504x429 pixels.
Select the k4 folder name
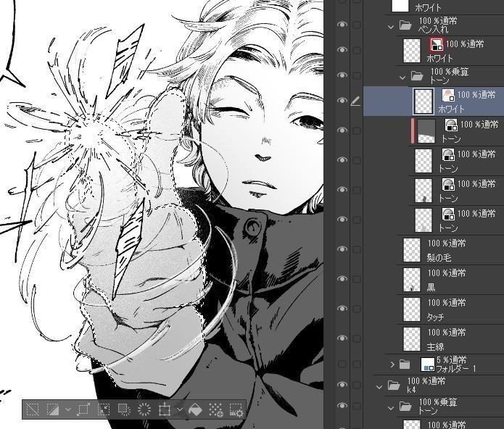coord(411,390)
